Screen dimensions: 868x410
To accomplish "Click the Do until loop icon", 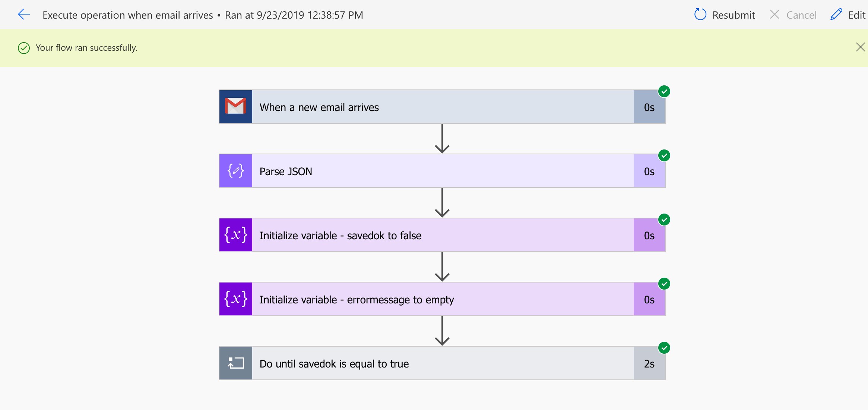I will click(x=235, y=363).
